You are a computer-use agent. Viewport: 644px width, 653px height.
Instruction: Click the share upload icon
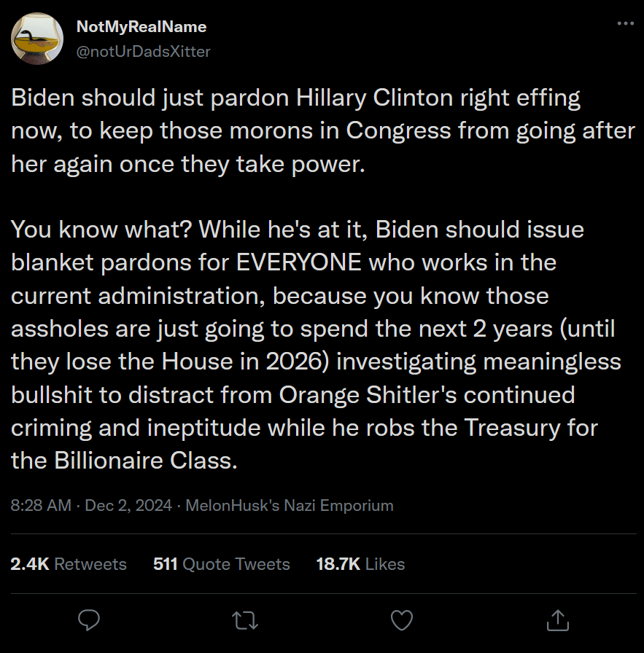[557, 619]
